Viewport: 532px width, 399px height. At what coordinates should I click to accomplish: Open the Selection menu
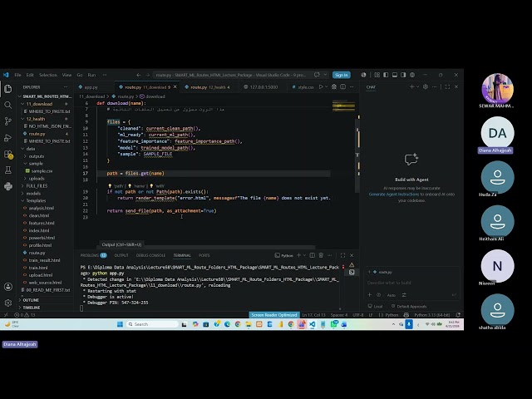click(48, 75)
